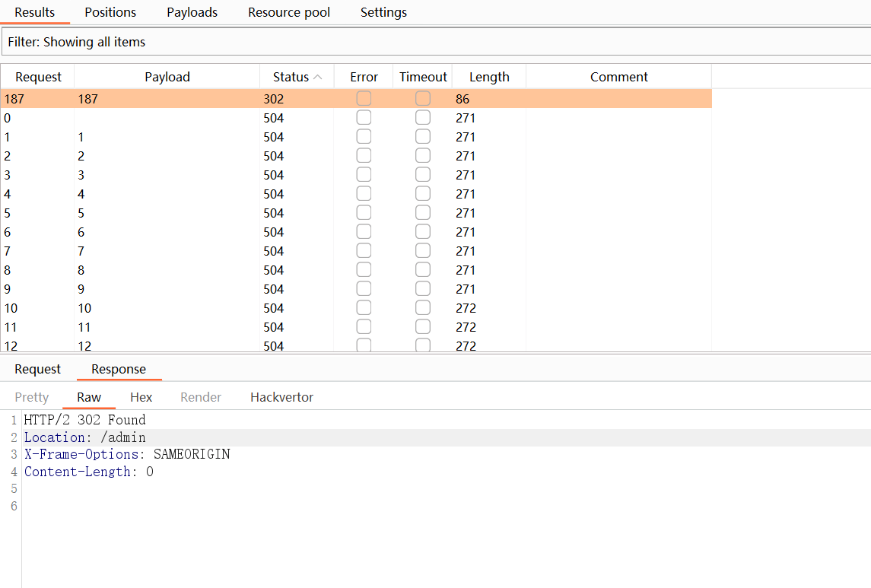Viewport: 871px width, 588px height.
Task: Open the Payloads tab
Action: (x=192, y=12)
